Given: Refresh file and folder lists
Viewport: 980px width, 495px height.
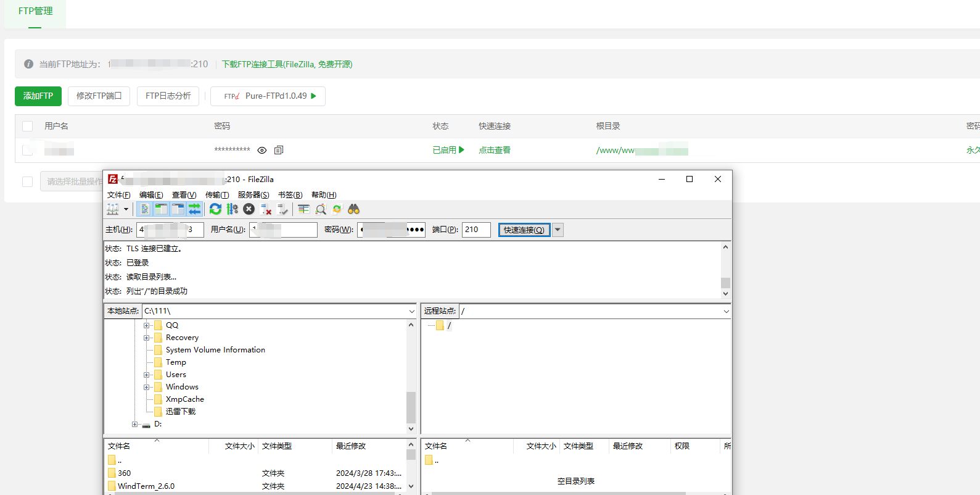Looking at the screenshot, I should point(215,209).
